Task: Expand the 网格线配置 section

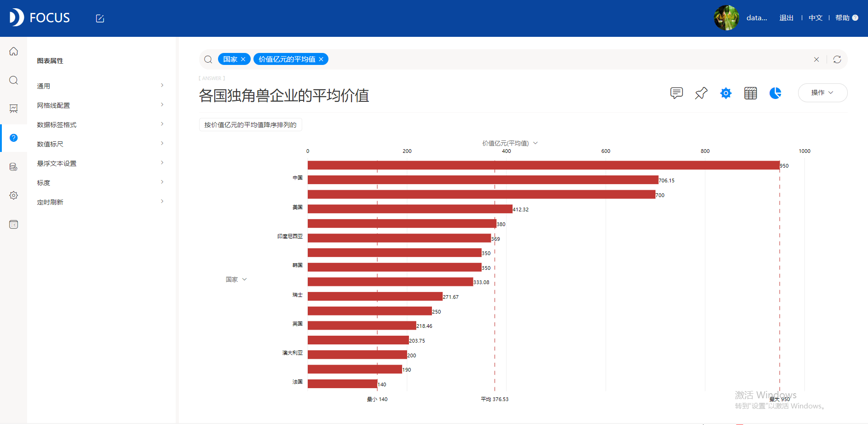Action: click(100, 105)
